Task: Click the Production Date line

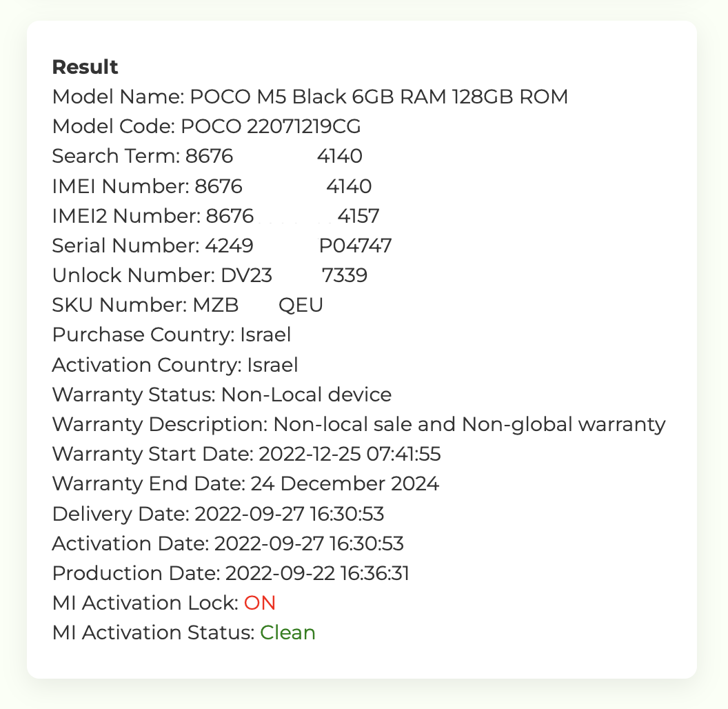Action: click(x=231, y=574)
